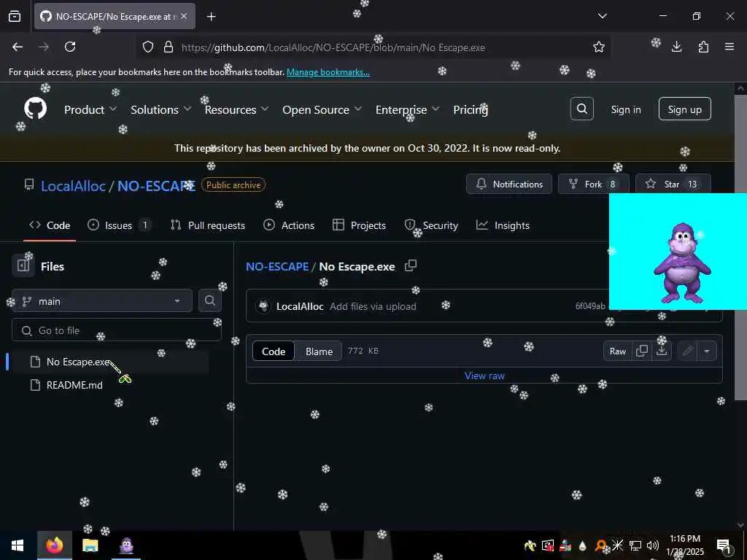Expand the Enterprise menu
The width and height of the screenshot is (747, 560).
pos(407,109)
